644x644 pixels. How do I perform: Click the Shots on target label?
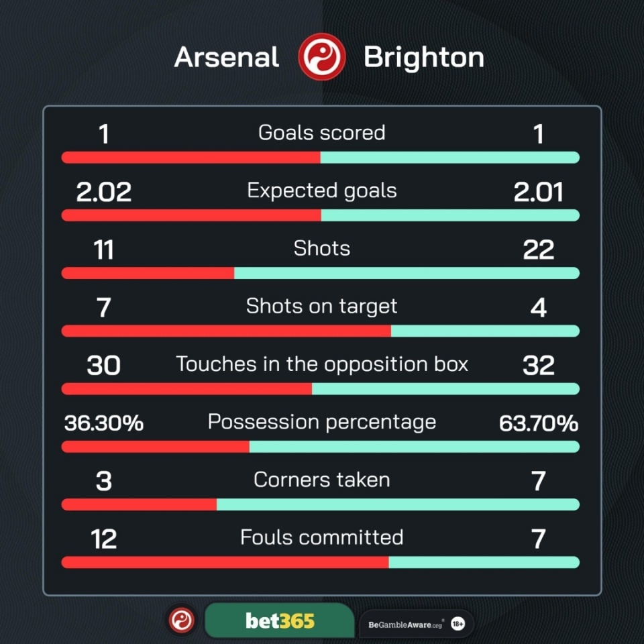[322, 307]
